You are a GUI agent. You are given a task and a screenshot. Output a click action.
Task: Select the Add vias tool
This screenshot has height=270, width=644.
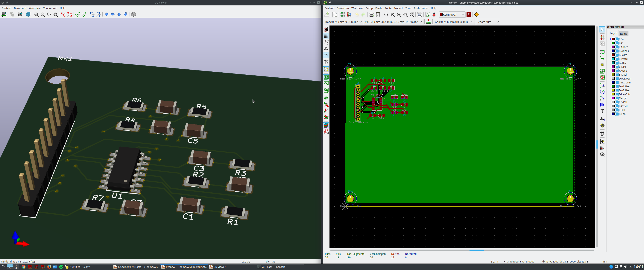coord(602,65)
